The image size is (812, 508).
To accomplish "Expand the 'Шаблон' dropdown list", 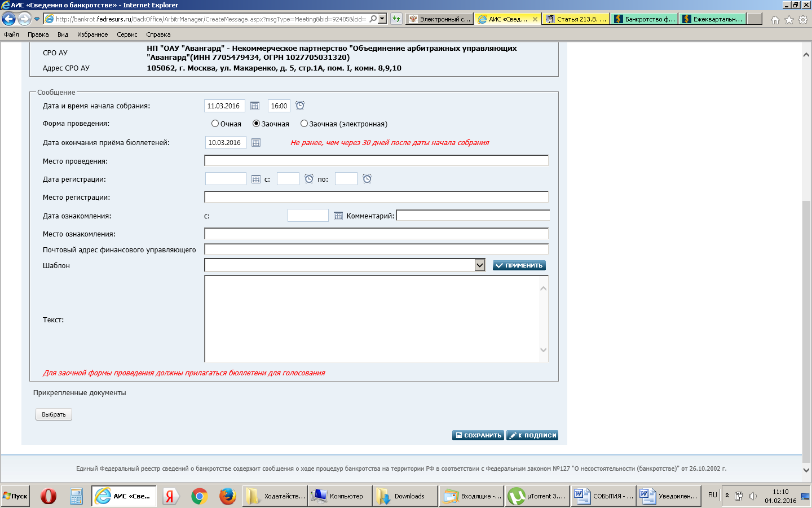I will pyautogui.click(x=480, y=265).
